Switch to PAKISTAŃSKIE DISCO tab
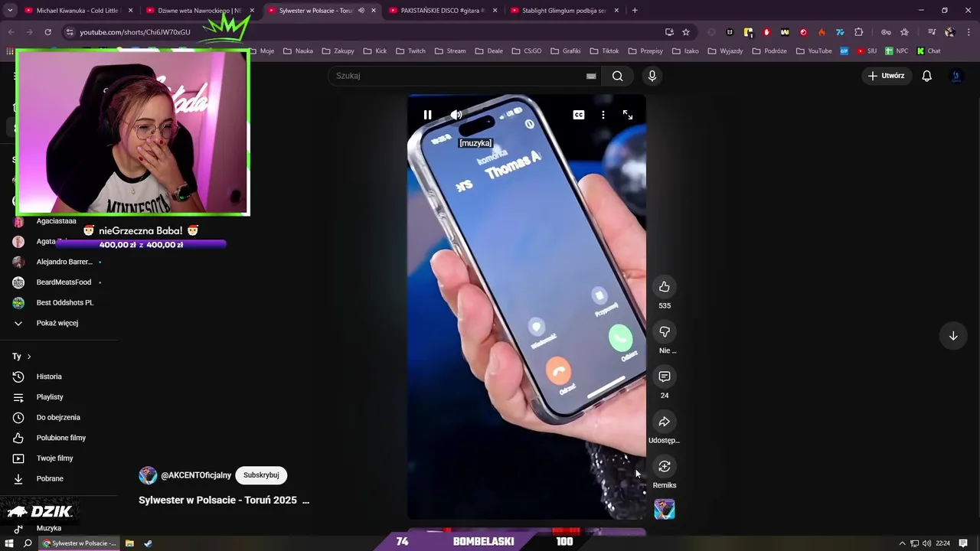 443,11
